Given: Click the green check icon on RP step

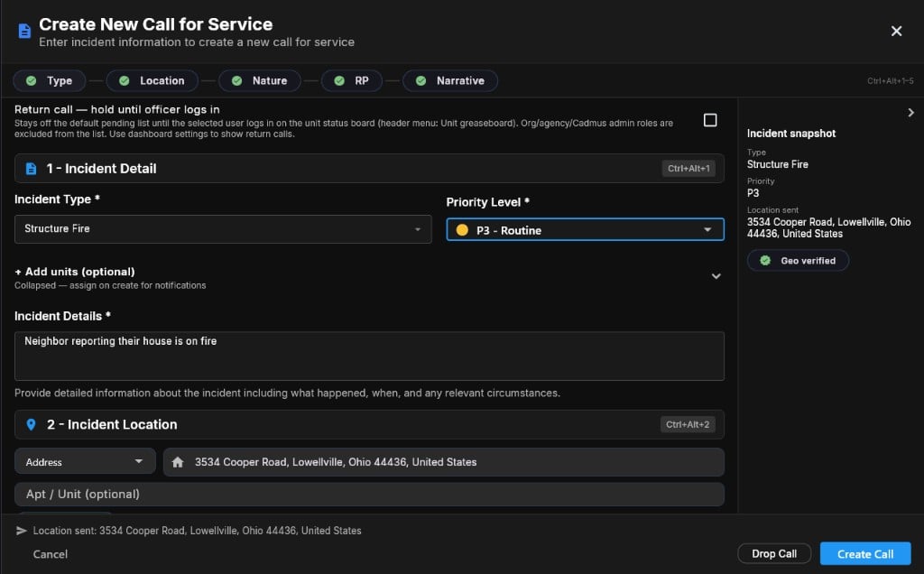Looking at the screenshot, I should (339, 80).
